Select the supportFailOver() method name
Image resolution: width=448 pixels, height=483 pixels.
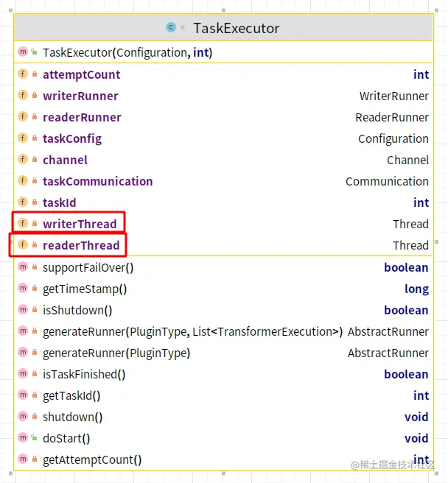88,268
